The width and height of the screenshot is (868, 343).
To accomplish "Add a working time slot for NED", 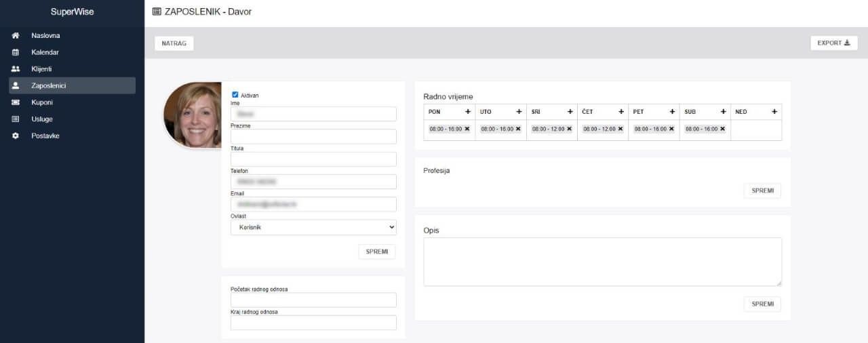I will pos(774,112).
